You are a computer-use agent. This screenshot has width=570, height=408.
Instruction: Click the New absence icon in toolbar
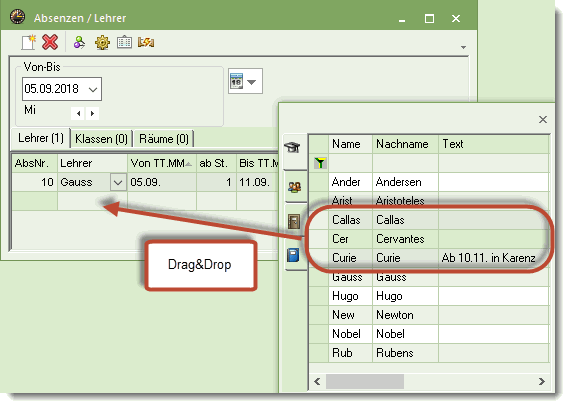pyautogui.click(x=28, y=42)
